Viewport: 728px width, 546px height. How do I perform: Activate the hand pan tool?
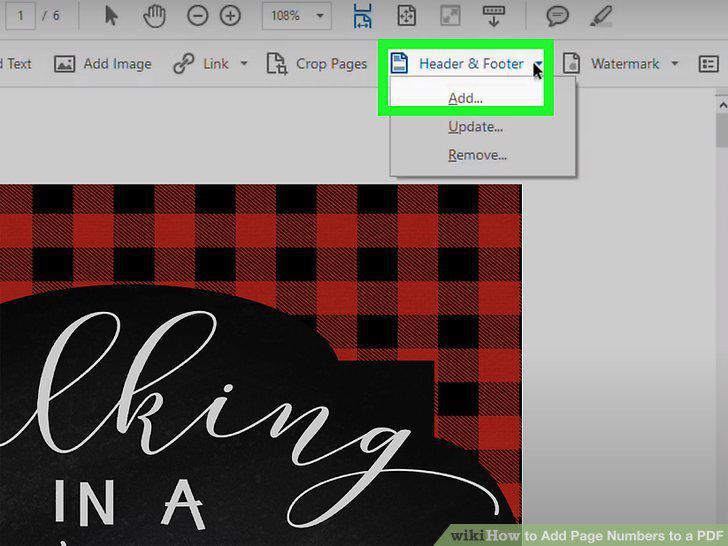(x=154, y=16)
